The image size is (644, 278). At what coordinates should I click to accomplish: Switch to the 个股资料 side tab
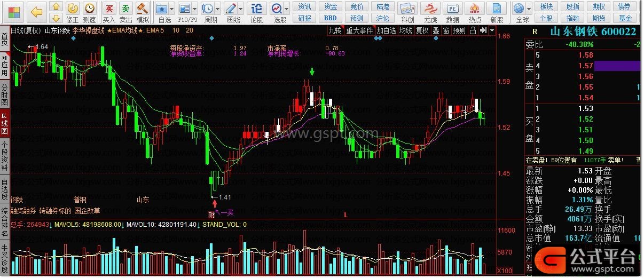point(4,156)
